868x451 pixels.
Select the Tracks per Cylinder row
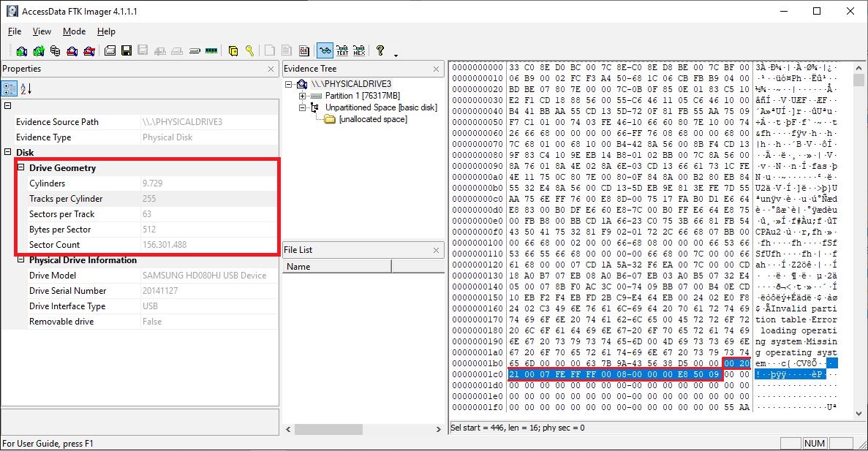click(147, 199)
